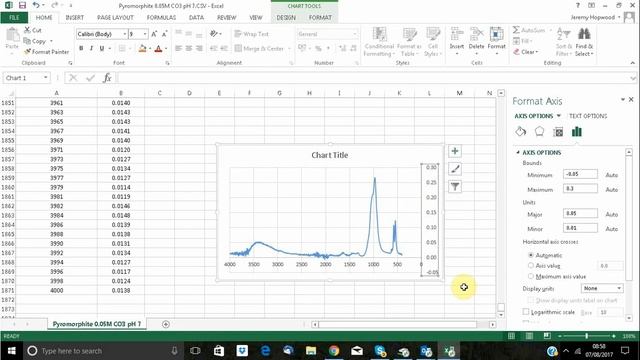Open Find & Select binoculars icon

coord(584,34)
